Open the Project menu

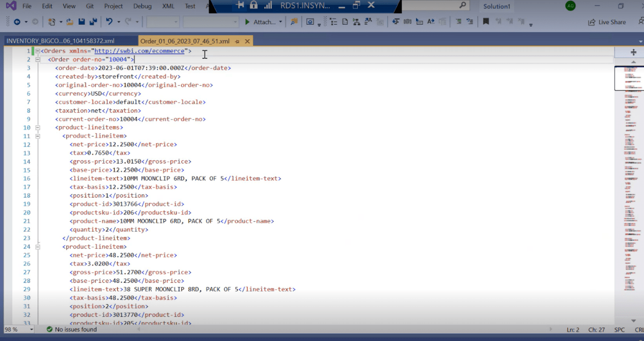coord(113,6)
